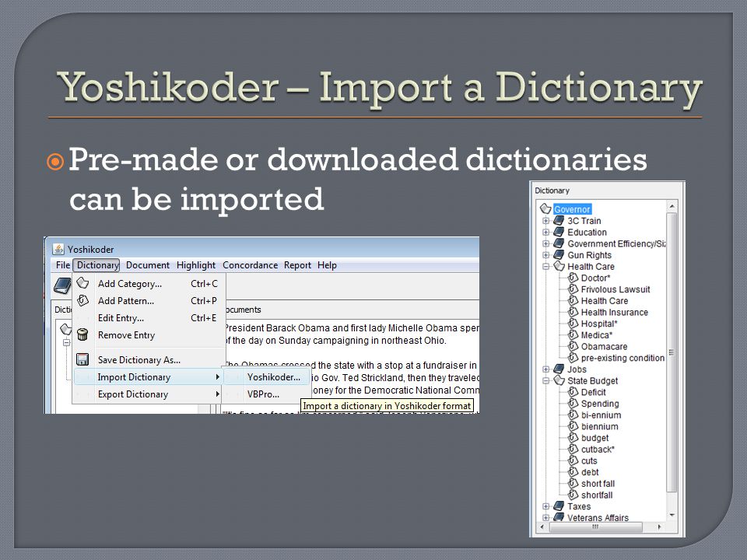This screenshot has width=747, height=560.
Task: Choose Add Pattern... menu entry
Action: (x=149, y=301)
